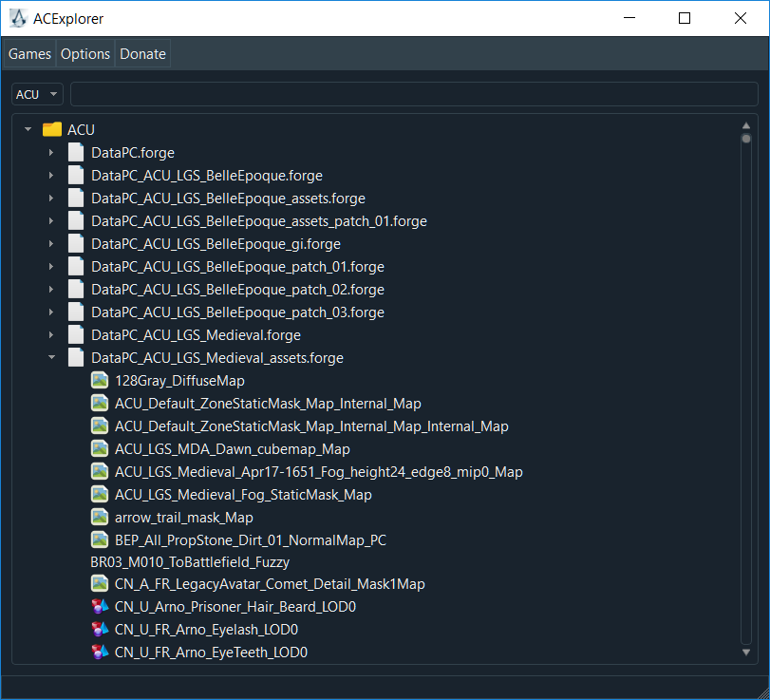Open the Options menu

85,53
